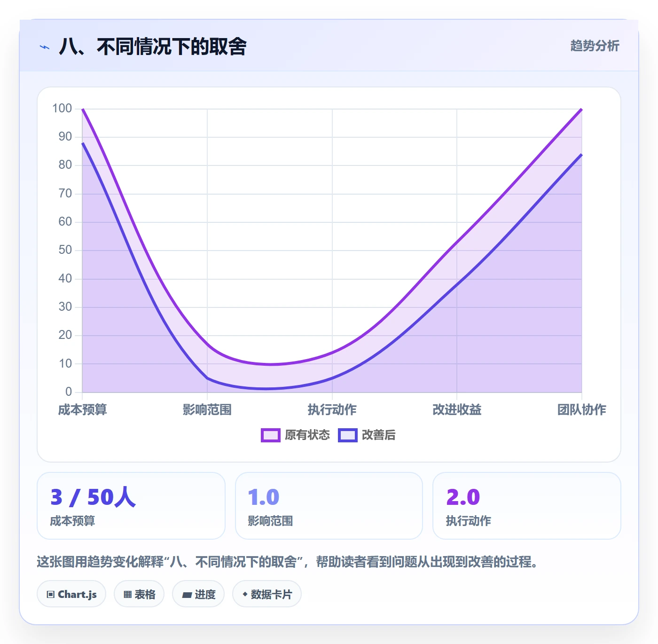Screen dimensions: 658x644
Task: Toggle the 改善后 legend swatch
Action: pyautogui.click(x=348, y=435)
